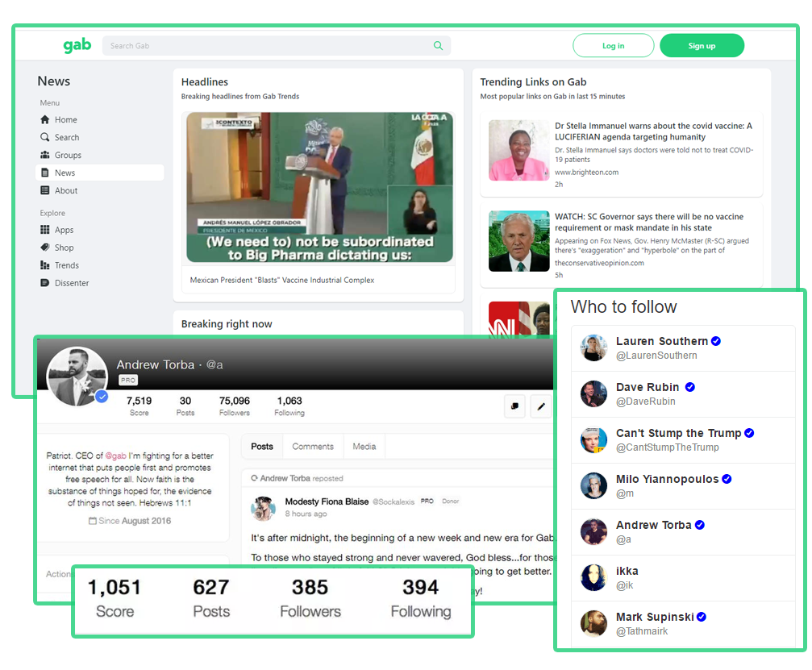Click Modesty Fiona Blaise's avatar

coord(263,508)
